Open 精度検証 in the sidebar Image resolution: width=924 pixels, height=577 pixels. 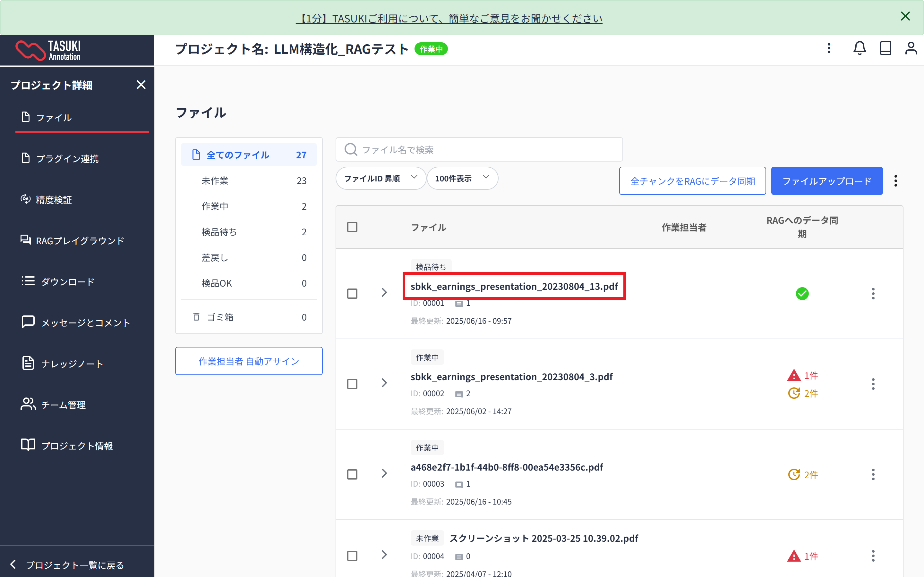(x=54, y=200)
